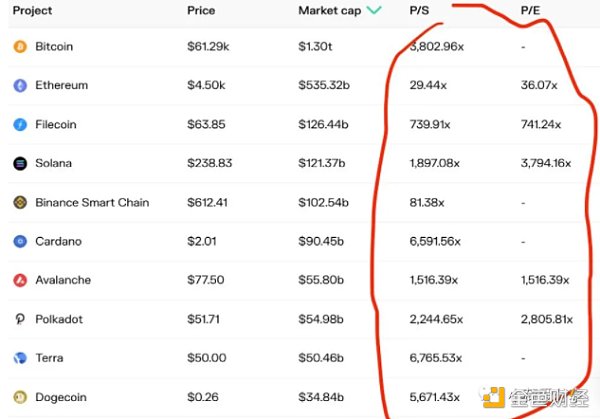Open the Binance Smart Chain link
The image size is (600, 419).
[x=92, y=202]
